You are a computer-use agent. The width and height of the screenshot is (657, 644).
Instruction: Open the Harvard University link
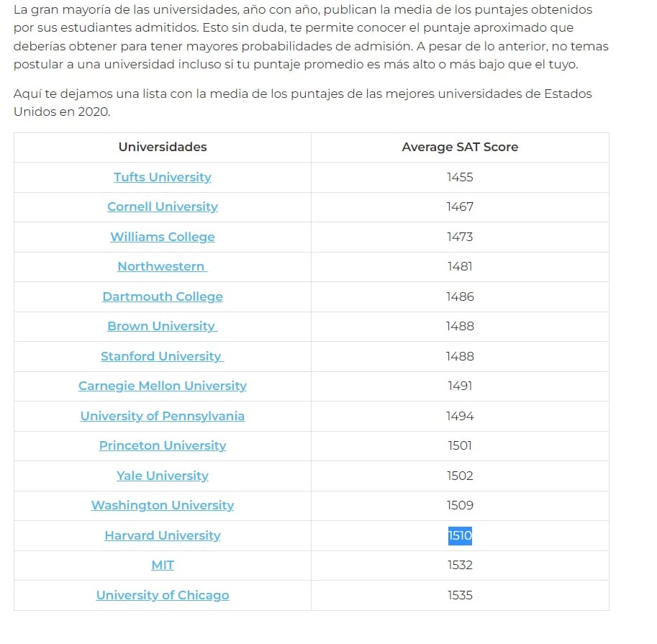163,535
